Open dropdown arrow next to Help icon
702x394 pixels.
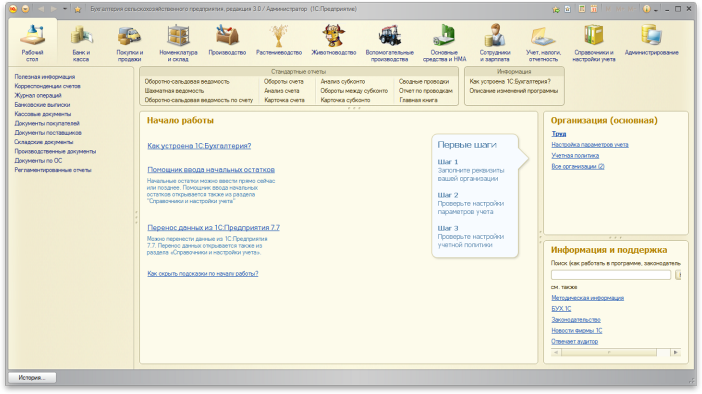pyautogui.click(x=655, y=9)
